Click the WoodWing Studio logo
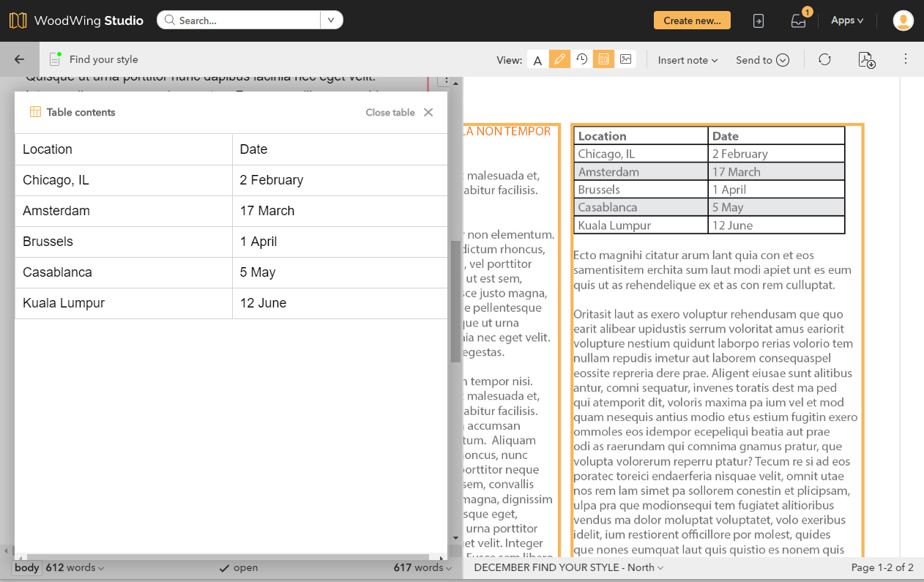Screen dimensions: 924x582 pyautogui.click(x=76, y=20)
